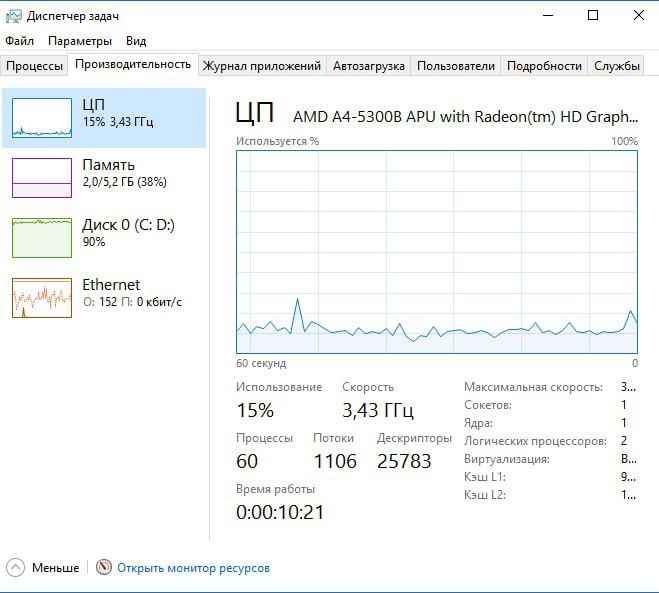Click the Кэш L1 label
659x593 pixels.
pos(485,477)
